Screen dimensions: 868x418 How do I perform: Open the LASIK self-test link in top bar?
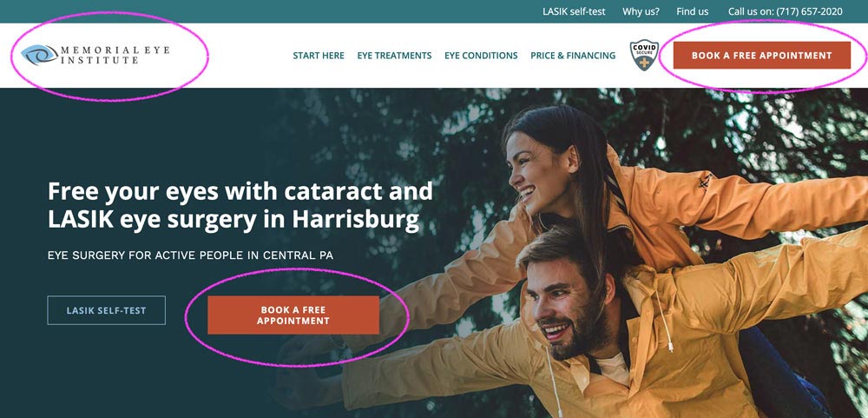click(574, 11)
